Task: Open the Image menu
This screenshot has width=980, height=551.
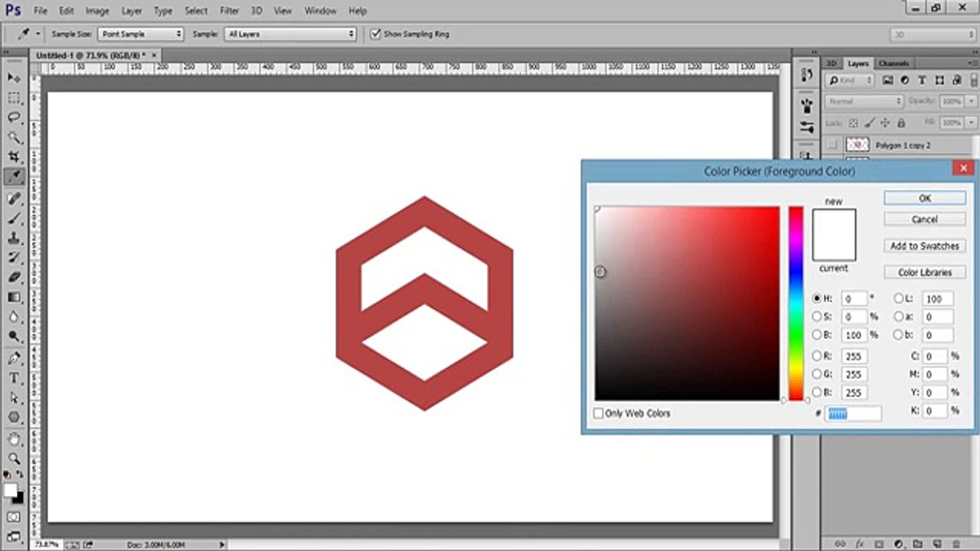Action: coord(97,11)
